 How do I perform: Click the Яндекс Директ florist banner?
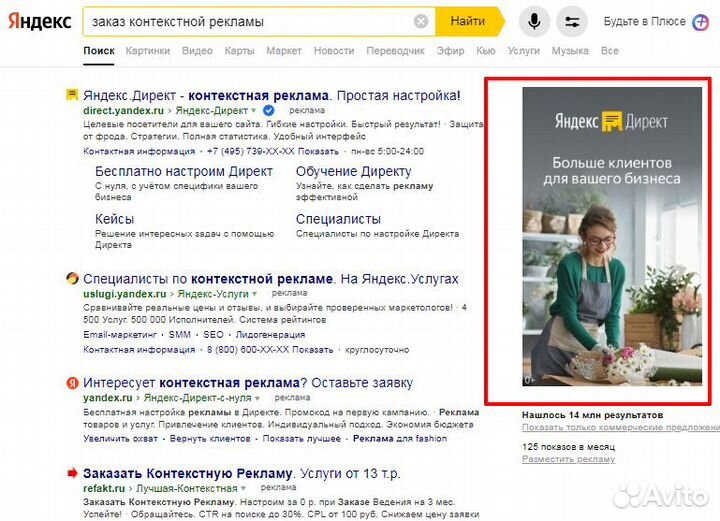coord(612,236)
